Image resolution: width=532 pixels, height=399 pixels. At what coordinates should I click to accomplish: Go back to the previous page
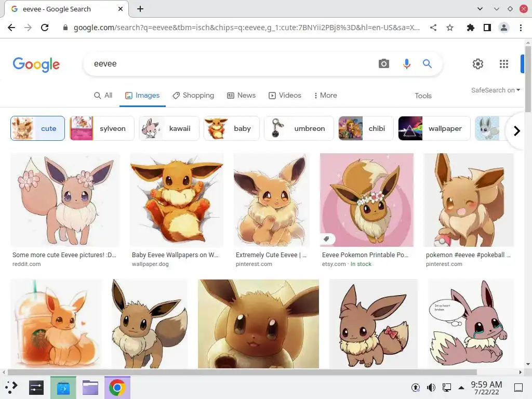(11, 28)
